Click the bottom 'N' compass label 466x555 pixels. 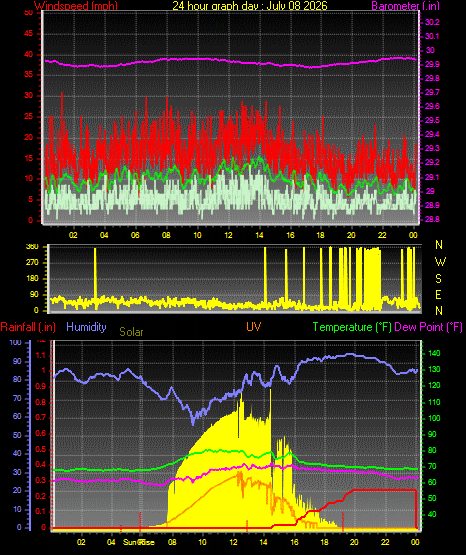pyautogui.click(x=439, y=311)
